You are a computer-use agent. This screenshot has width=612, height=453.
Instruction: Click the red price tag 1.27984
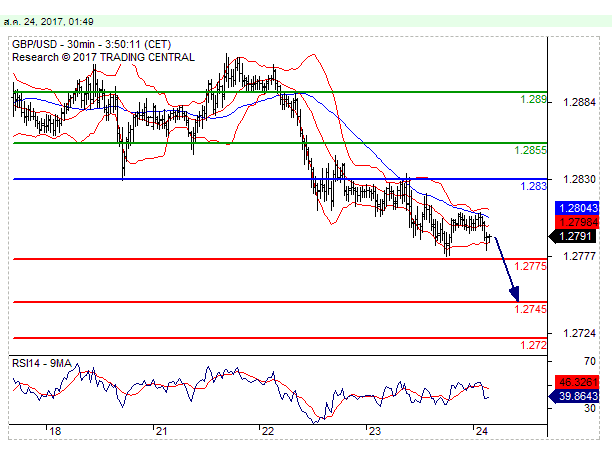pyautogui.click(x=577, y=222)
